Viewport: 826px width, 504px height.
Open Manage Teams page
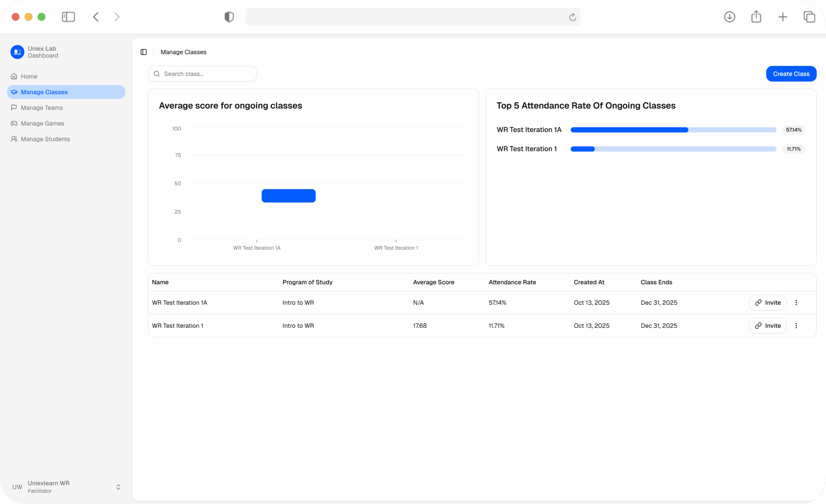[x=42, y=108]
